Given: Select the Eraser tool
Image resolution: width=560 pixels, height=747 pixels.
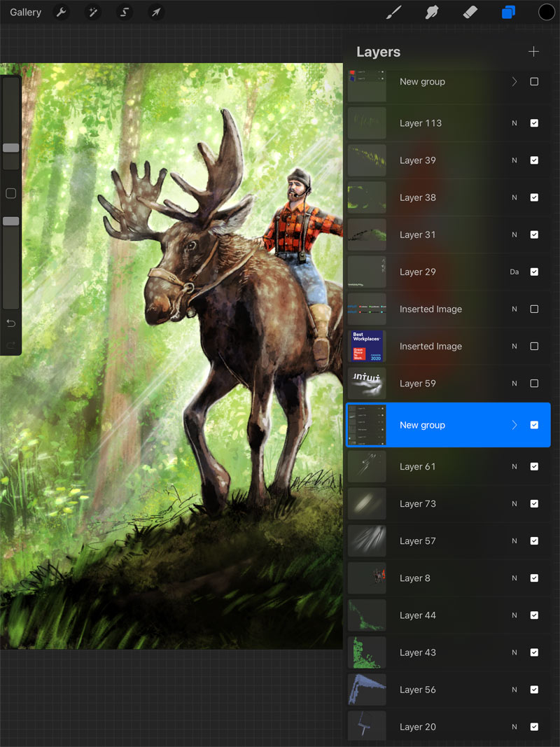Looking at the screenshot, I should coord(470,12).
